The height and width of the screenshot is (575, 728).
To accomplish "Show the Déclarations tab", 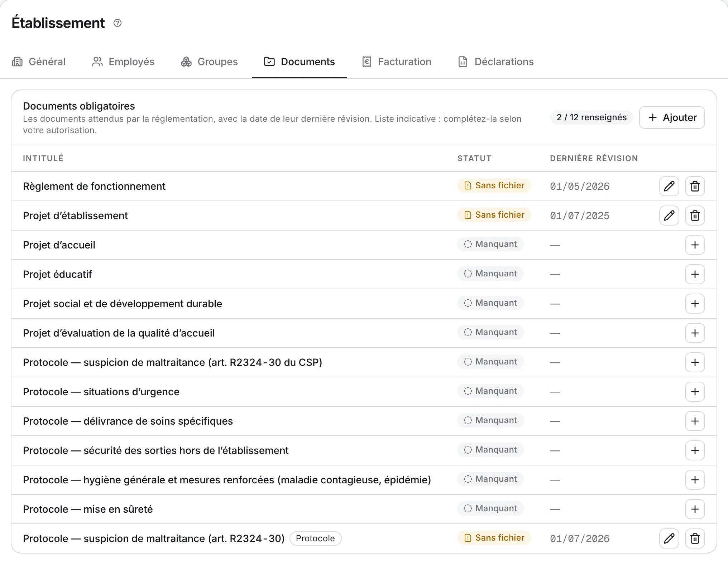I will point(496,62).
